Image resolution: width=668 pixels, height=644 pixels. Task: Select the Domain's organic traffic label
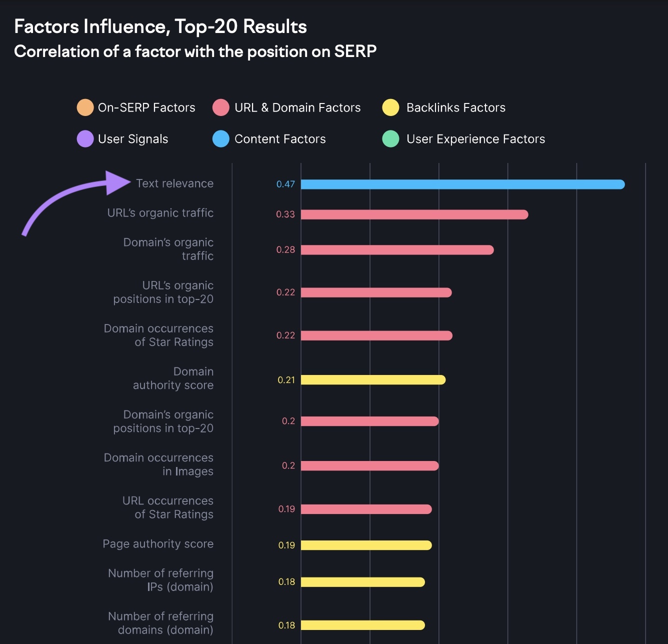pos(168,249)
